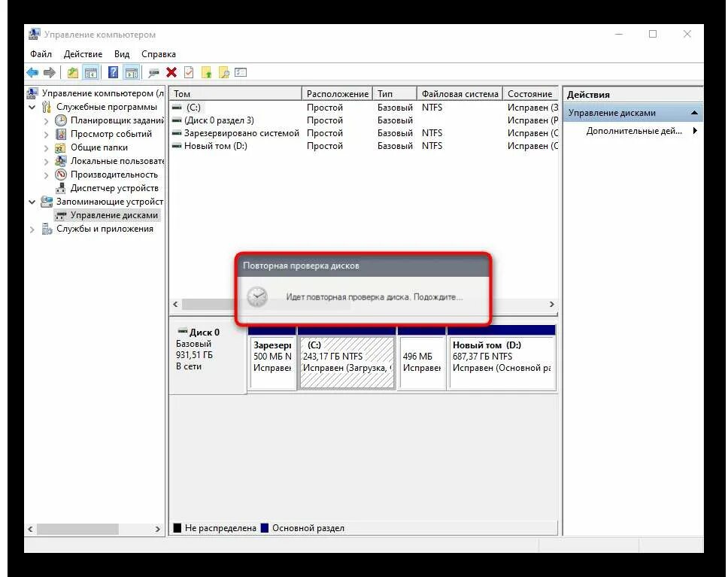Click the Службы и приложения icon

point(47,229)
